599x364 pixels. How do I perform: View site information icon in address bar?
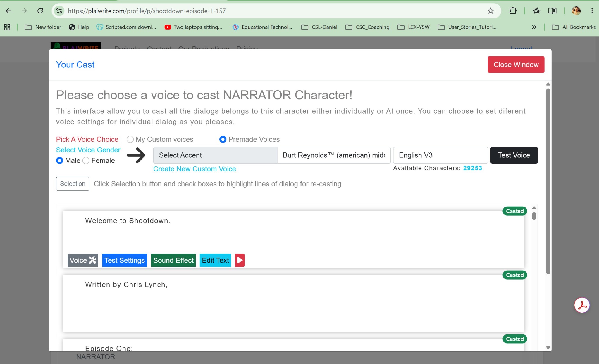pyautogui.click(x=59, y=11)
